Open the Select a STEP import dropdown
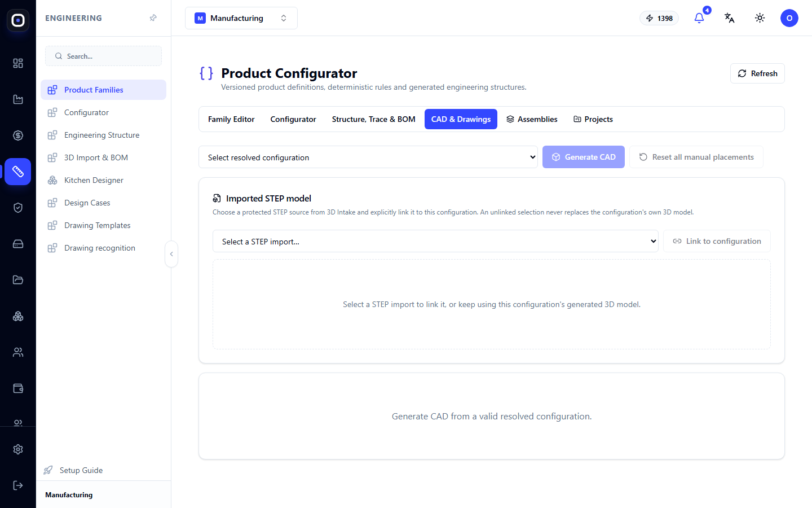812x508 pixels. [435, 241]
